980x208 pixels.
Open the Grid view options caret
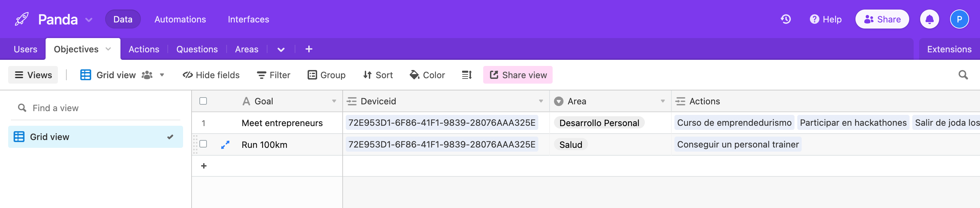[x=162, y=75]
